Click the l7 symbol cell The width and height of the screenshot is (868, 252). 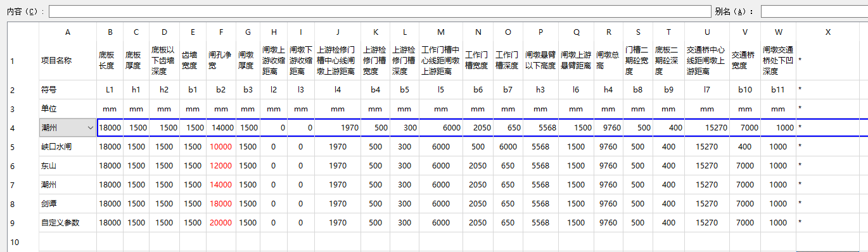click(706, 90)
